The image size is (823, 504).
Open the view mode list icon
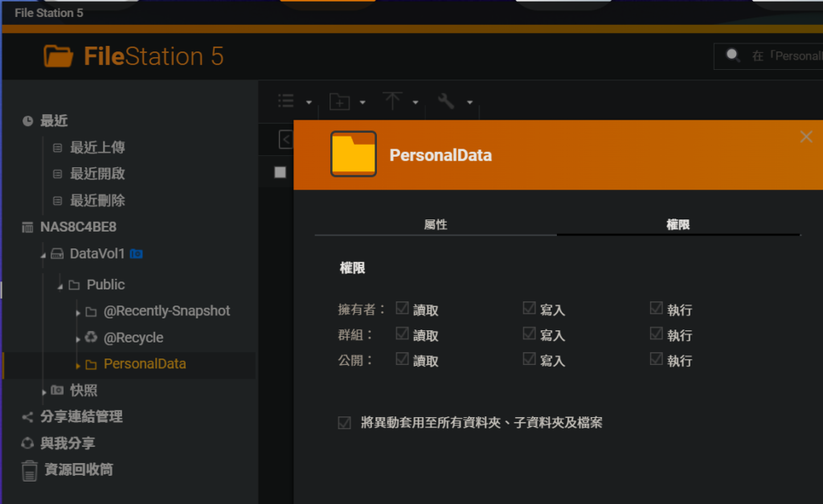tap(286, 100)
